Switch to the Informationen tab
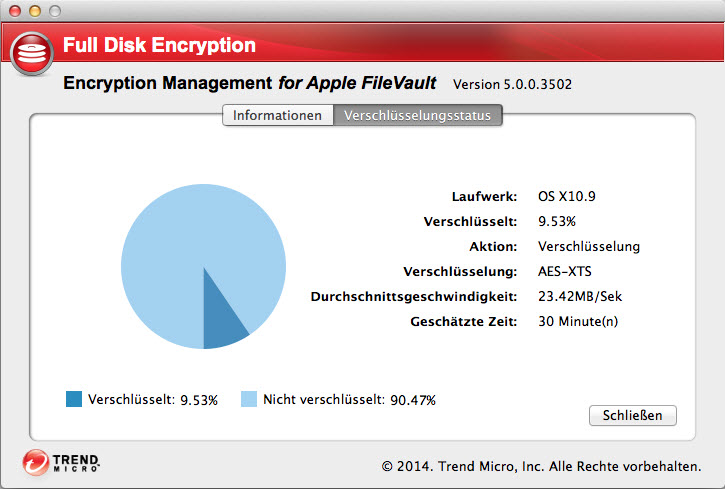725x489 pixels. pyautogui.click(x=277, y=115)
